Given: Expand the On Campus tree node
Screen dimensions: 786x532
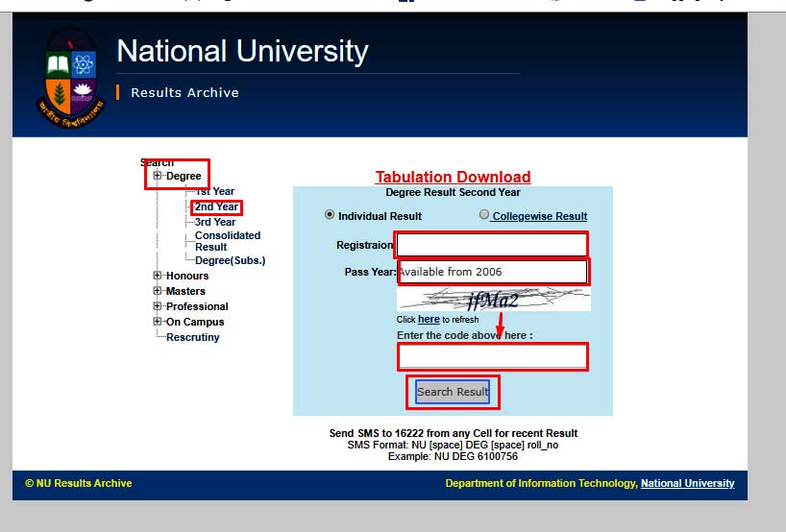Looking at the screenshot, I should pyautogui.click(x=158, y=321).
